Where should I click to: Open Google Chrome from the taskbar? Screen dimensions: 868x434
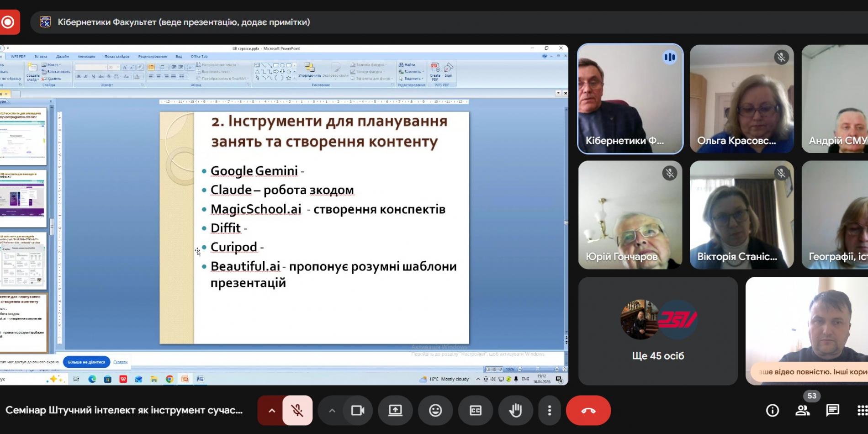(x=169, y=379)
